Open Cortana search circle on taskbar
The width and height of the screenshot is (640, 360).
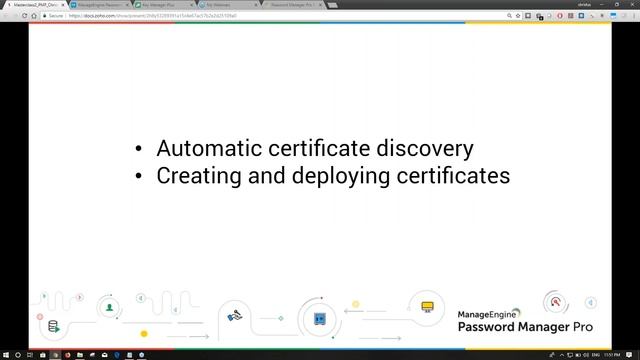pyautogui.click(x=18, y=355)
